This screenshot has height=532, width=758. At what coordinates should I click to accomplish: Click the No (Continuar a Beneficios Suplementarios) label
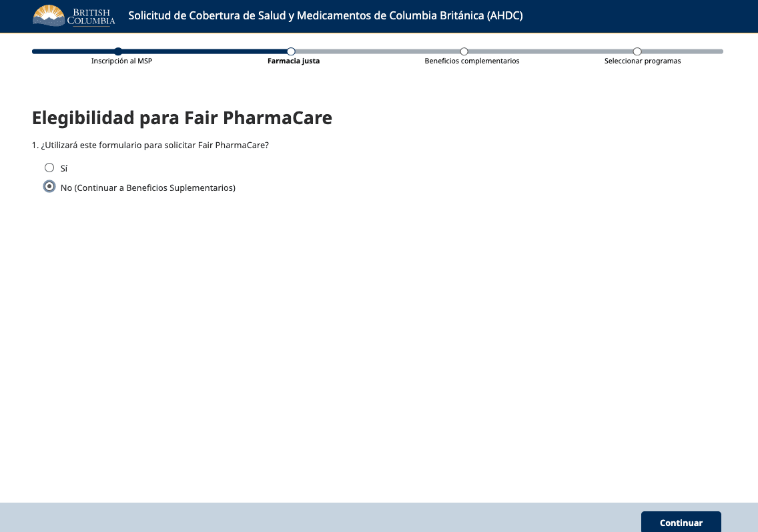[x=147, y=188]
